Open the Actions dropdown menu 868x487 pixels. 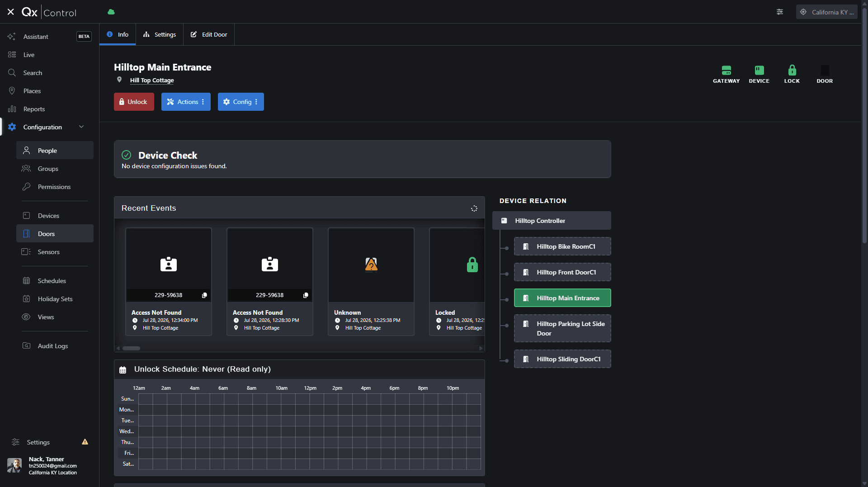click(x=186, y=102)
